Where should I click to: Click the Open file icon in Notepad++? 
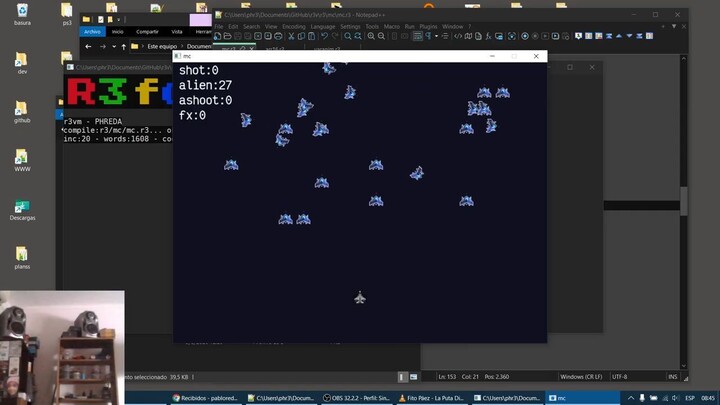pos(228,36)
